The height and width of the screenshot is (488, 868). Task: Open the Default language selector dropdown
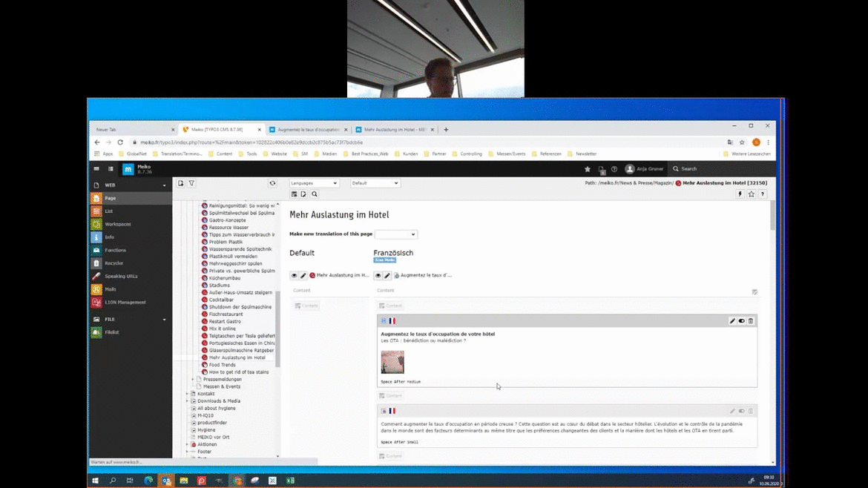pyautogui.click(x=375, y=183)
